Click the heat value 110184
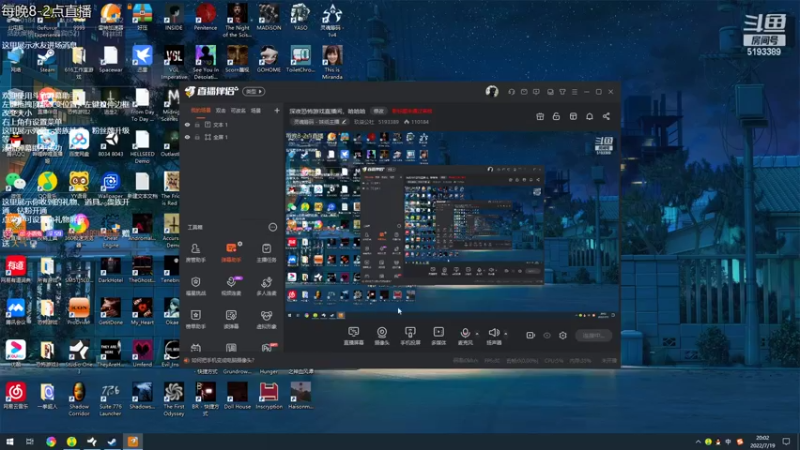This screenshot has height=450, width=800. 416,122
